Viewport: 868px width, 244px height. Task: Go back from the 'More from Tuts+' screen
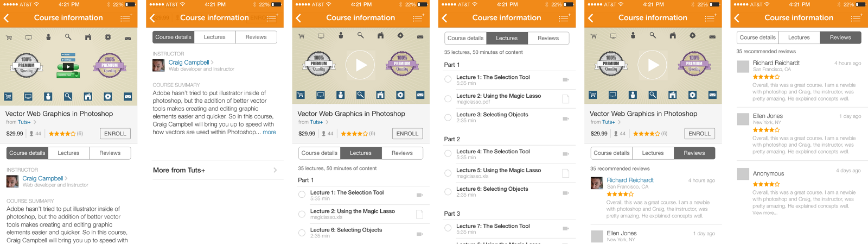[152, 18]
